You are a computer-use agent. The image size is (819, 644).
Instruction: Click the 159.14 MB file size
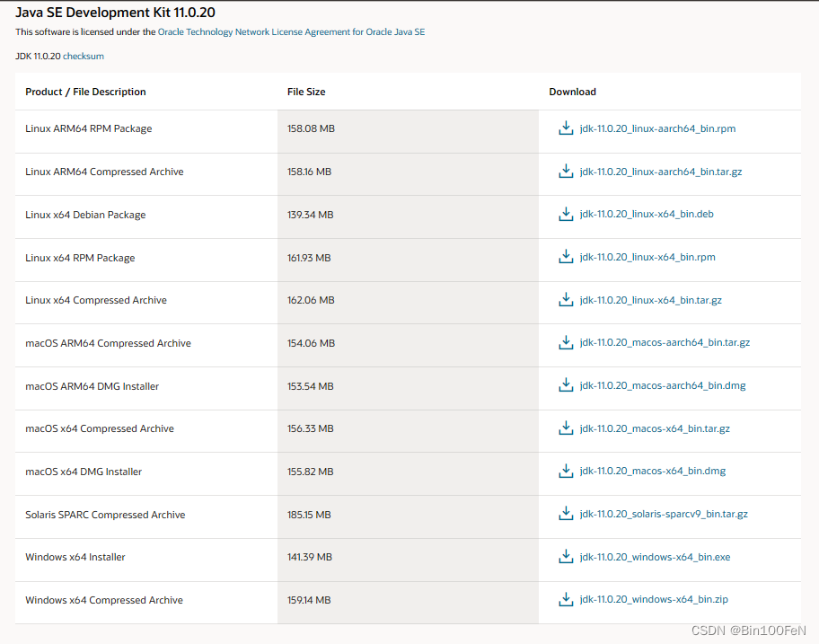click(309, 600)
